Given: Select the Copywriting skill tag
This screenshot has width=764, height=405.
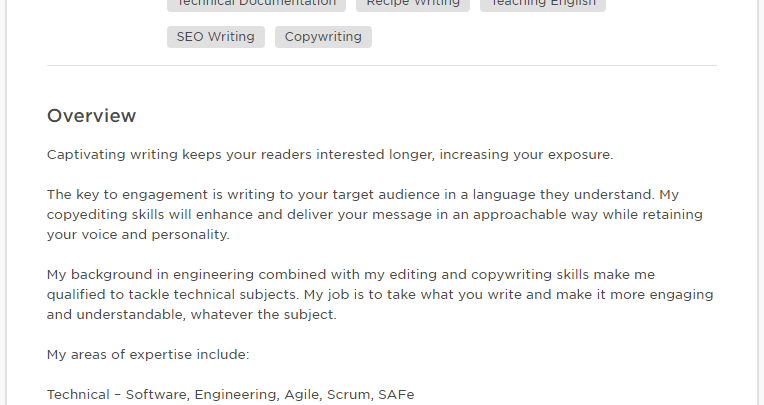Looking at the screenshot, I should click(323, 37).
